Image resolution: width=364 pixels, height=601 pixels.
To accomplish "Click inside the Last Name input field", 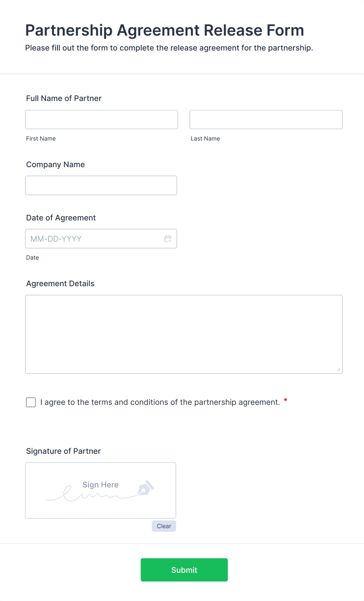I will (266, 119).
